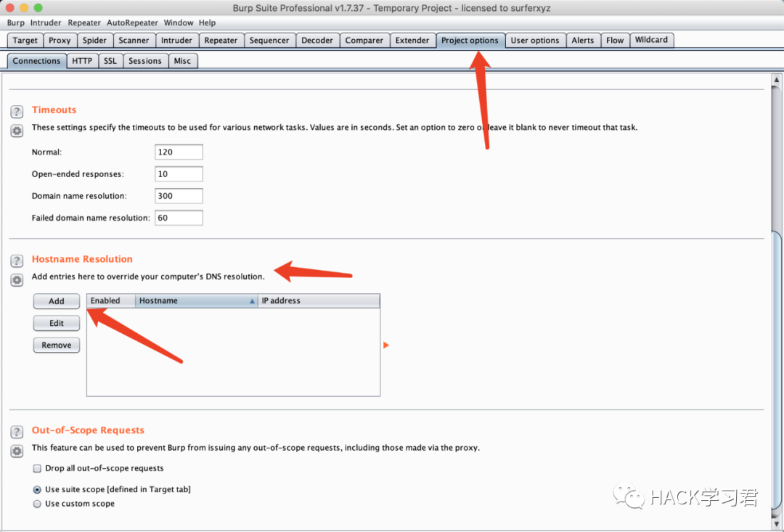Screen dimensions: 784x532
Task: Open the Decoder tab
Action: coord(317,41)
